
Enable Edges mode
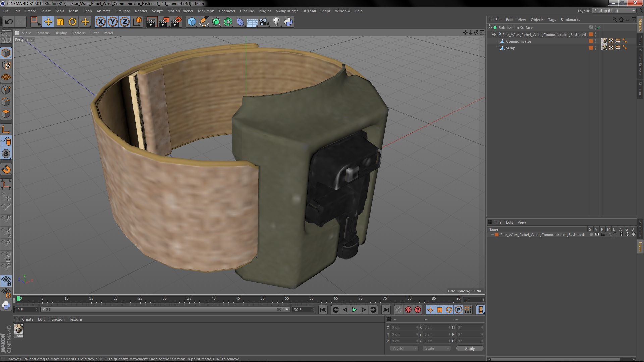(6, 102)
